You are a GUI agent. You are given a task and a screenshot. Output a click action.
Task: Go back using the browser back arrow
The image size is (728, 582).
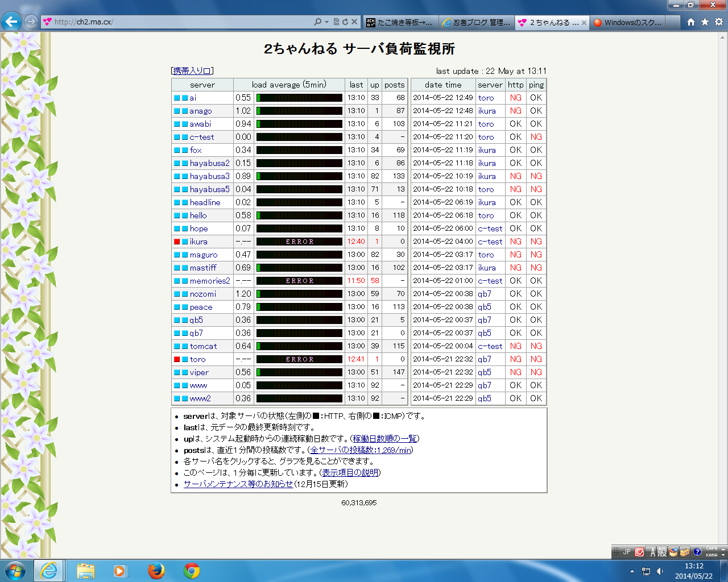click(11, 22)
